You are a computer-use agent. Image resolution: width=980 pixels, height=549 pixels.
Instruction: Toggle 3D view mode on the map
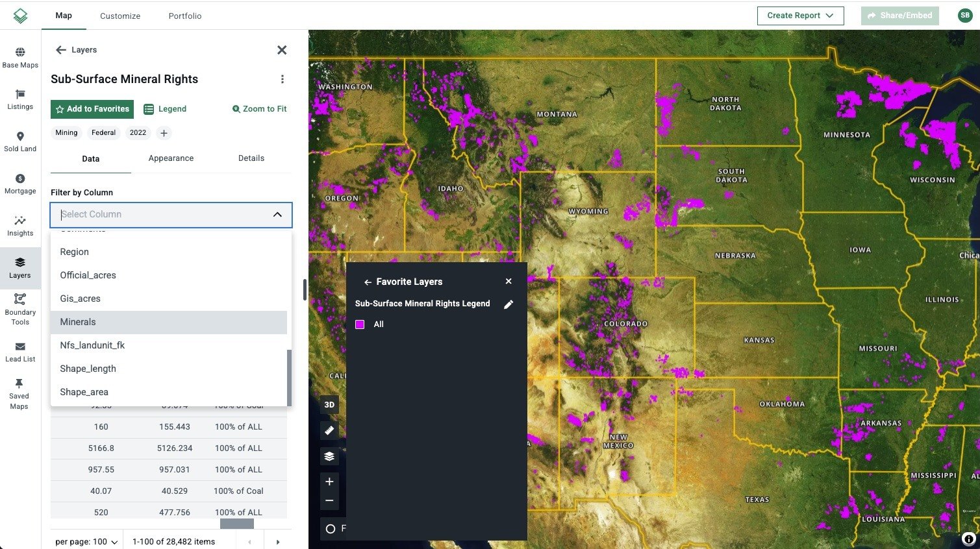[x=329, y=404]
